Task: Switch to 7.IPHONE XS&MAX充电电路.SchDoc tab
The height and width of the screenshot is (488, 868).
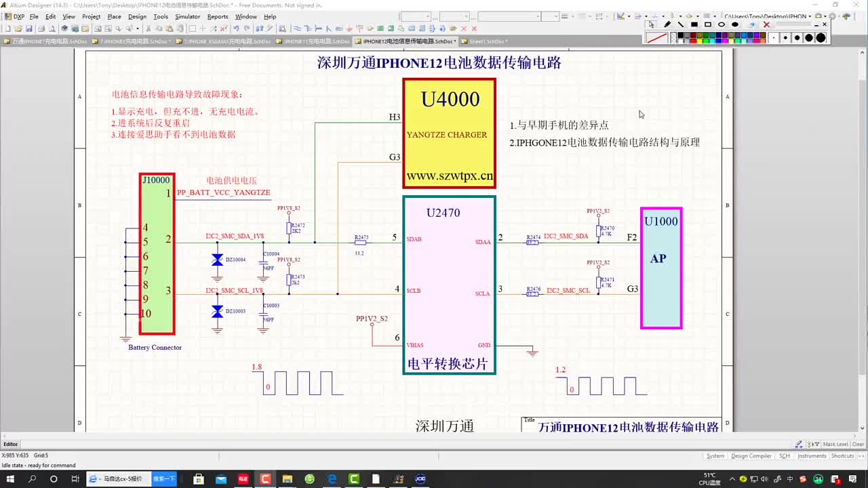Action: (x=224, y=41)
